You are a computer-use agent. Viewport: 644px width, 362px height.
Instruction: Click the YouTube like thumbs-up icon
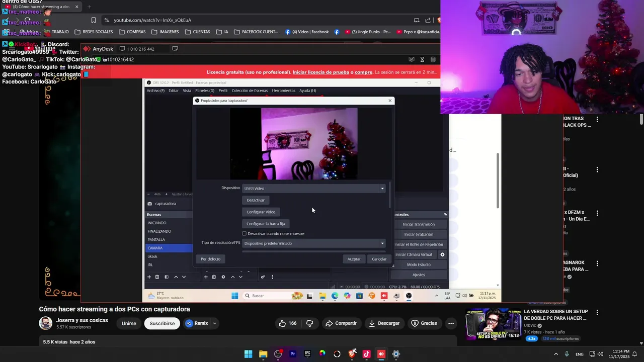[282, 323]
